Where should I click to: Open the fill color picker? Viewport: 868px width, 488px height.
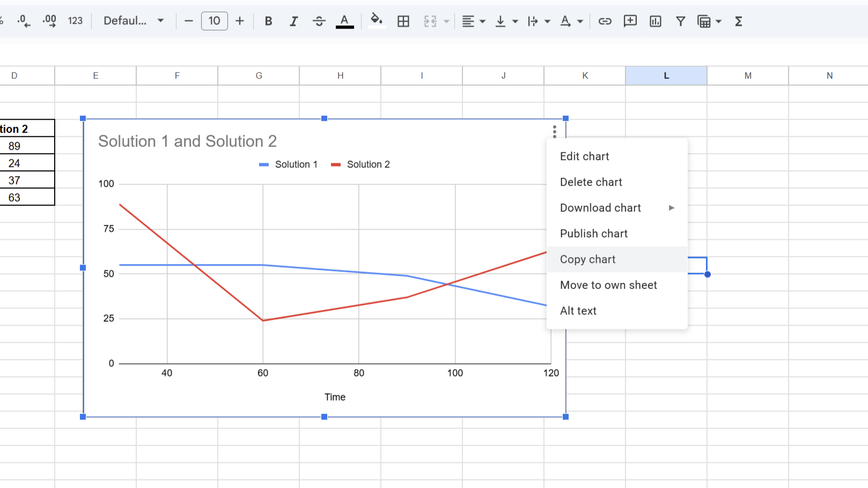coord(377,21)
